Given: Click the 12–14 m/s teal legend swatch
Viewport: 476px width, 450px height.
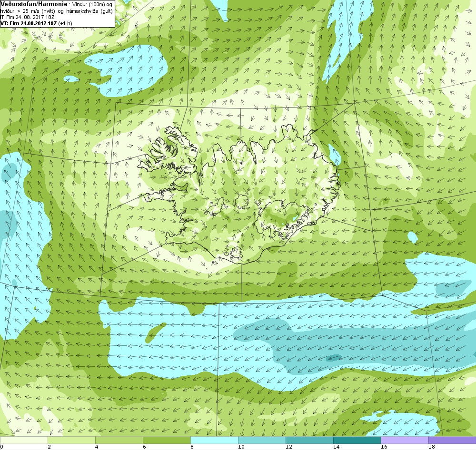Looking at the screenshot, I should tap(309, 440).
